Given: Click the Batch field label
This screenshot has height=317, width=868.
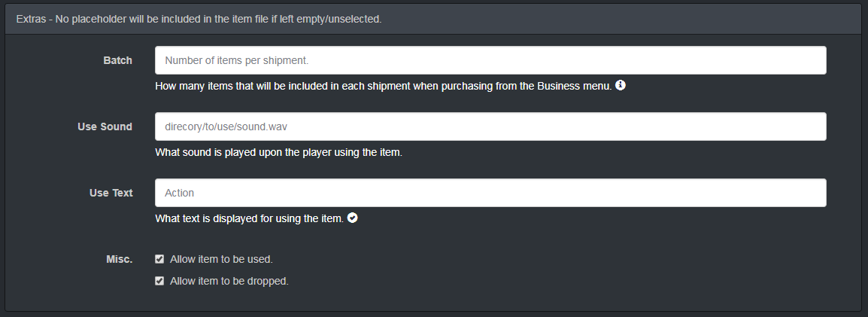Looking at the screenshot, I should click(117, 60).
